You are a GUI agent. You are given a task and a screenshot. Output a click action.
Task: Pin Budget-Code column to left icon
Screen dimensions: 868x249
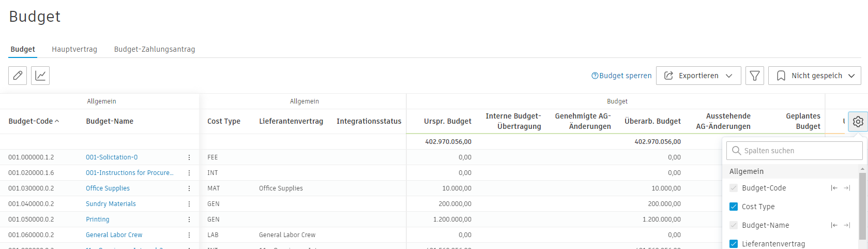834,188
